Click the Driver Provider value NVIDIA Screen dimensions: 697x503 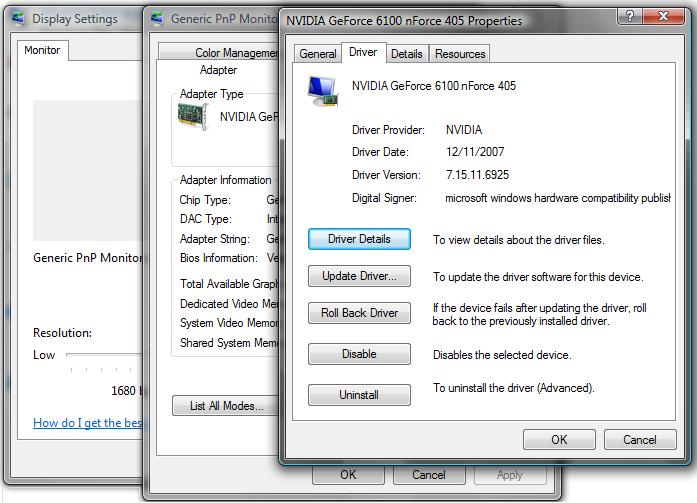tap(464, 130)
